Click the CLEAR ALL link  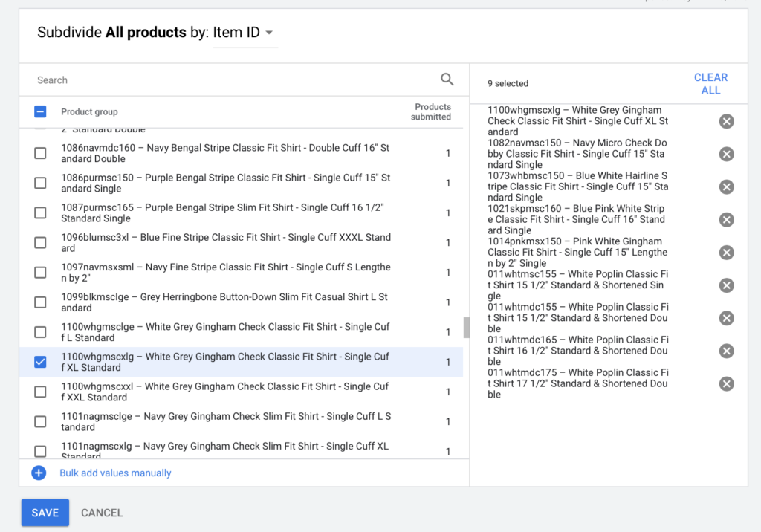710,83
